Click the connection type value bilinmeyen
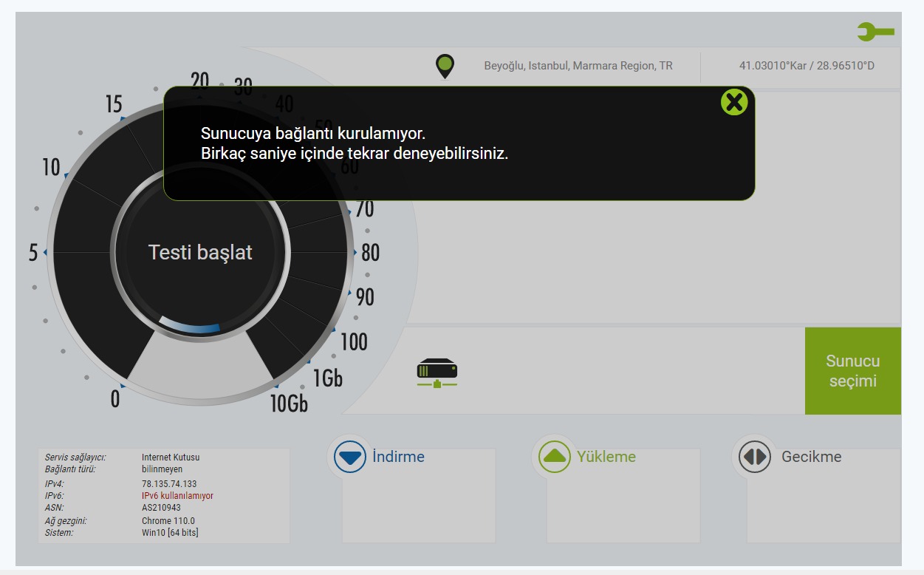Viewport: 924px width, 575px height. 162,469
